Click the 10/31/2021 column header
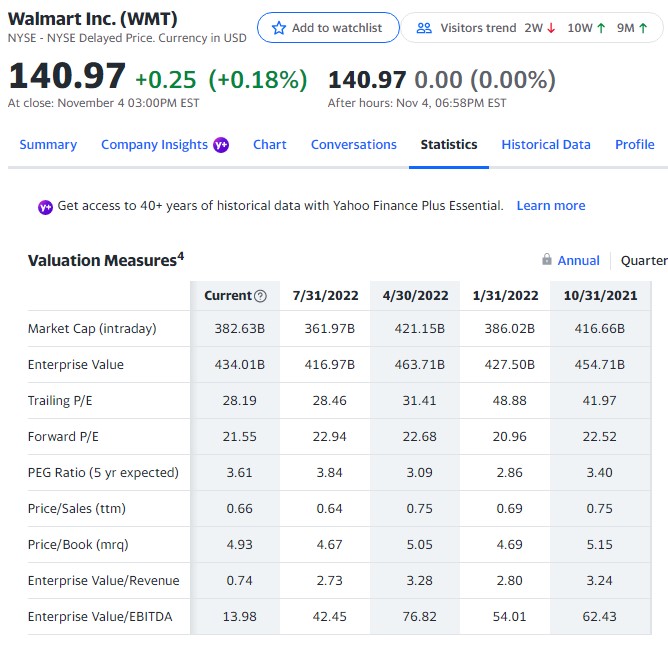 tap(600, 296)
